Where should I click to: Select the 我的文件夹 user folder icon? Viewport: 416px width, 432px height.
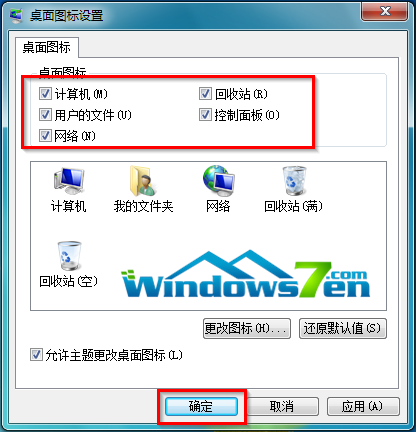click(143, 181)
